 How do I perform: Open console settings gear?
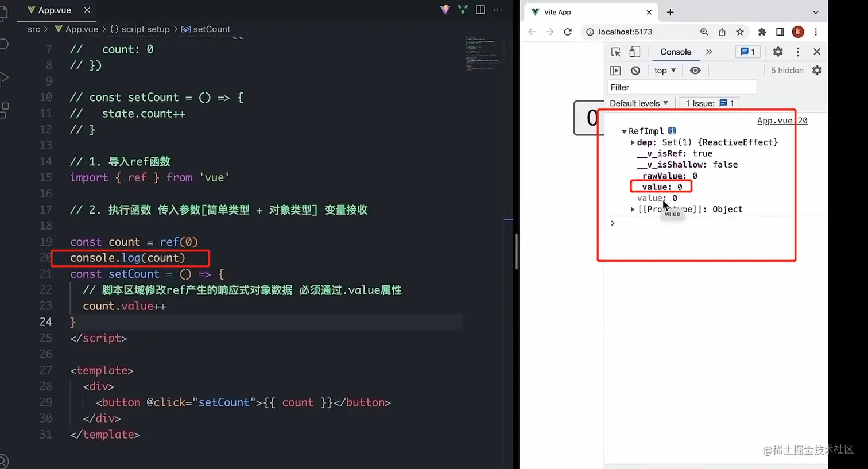point(817,71)
